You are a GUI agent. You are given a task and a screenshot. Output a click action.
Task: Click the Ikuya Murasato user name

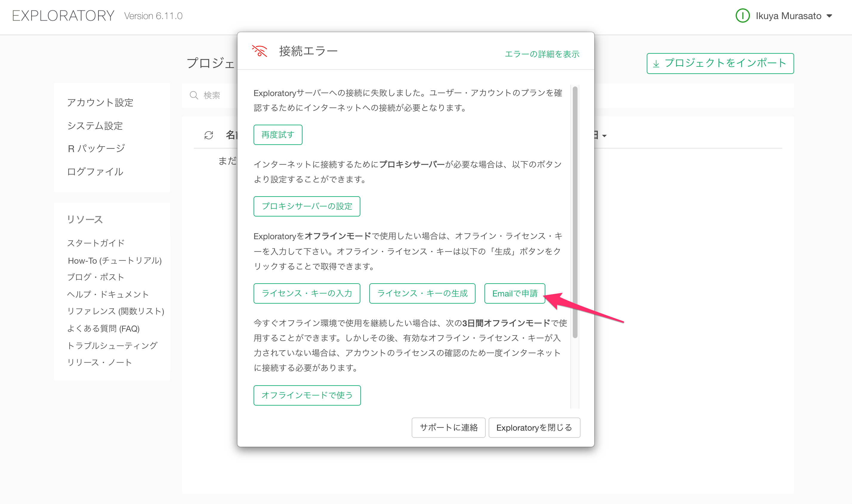tap(788, 16)
